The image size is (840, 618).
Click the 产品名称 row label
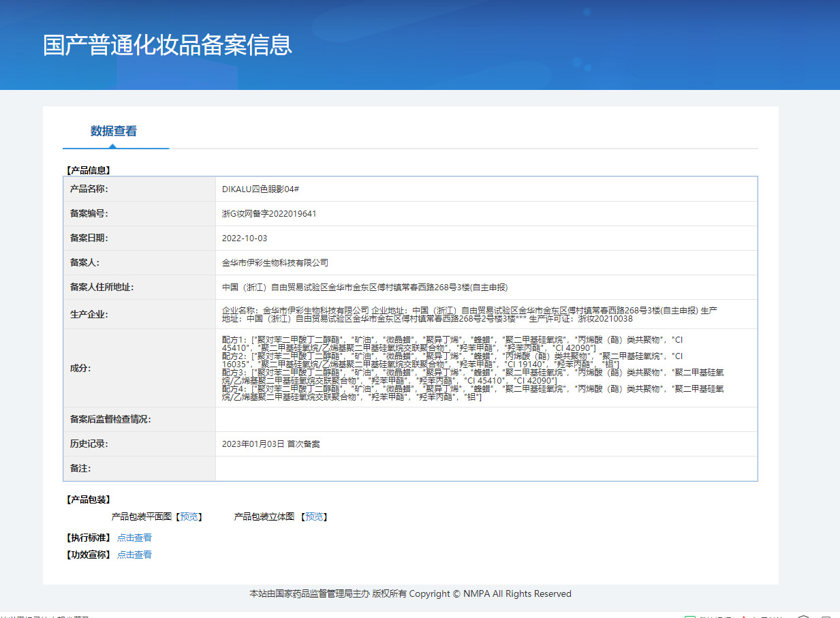click(x=89, y=189)
